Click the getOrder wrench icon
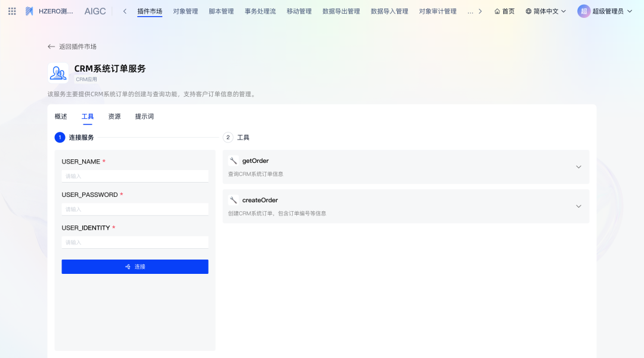The width and height of the screenshot is (644, 358). [x=233, y=161]
